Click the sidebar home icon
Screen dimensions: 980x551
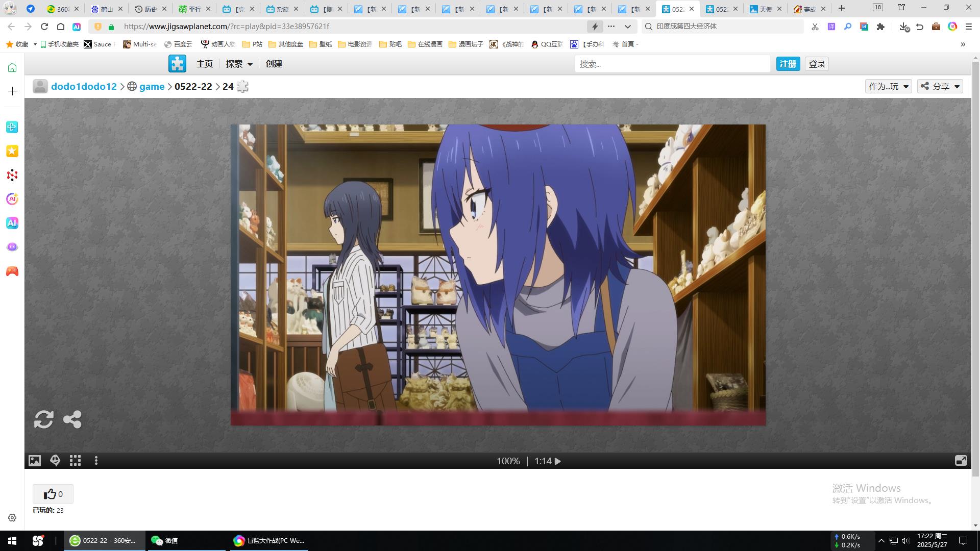(x=12, y=68)
